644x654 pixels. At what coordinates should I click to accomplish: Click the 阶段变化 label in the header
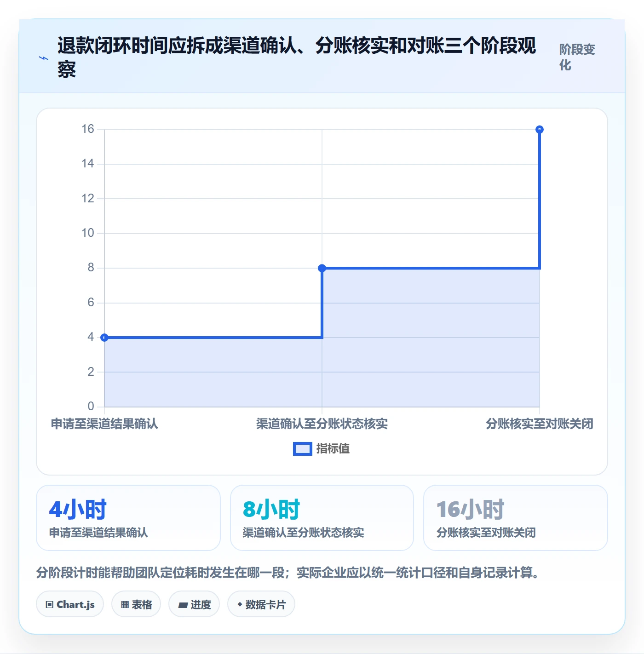(x=577, y=57)
